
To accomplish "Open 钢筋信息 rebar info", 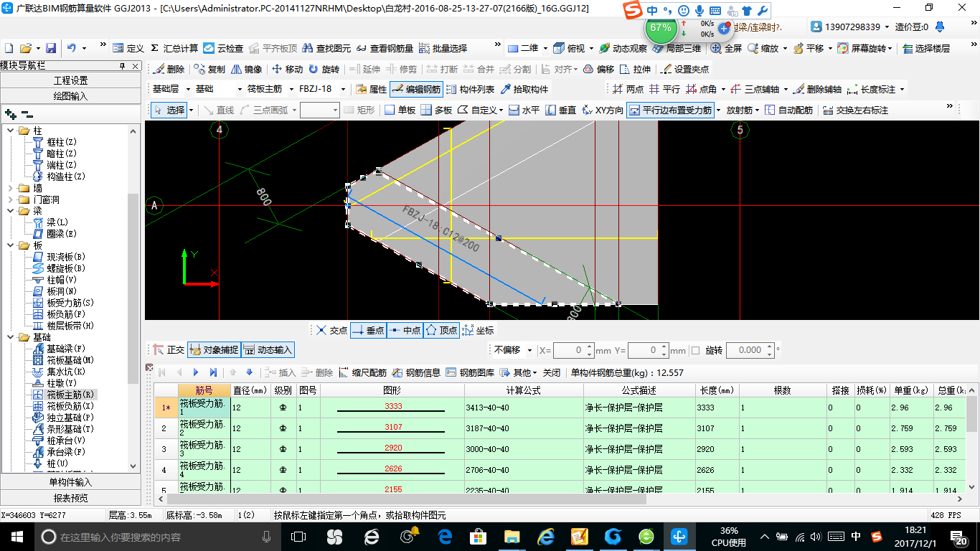I will 416,372.
